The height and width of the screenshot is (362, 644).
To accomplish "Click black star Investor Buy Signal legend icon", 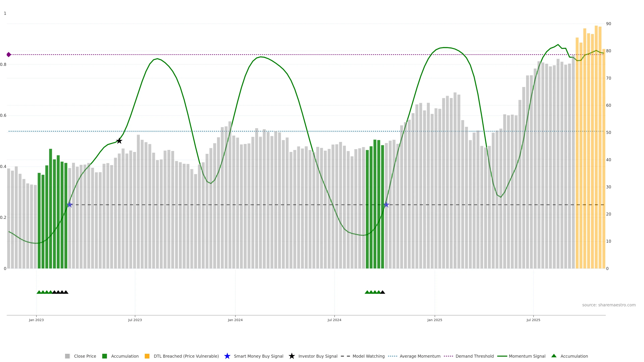I will pyautogui.click(x=291, y=356).
